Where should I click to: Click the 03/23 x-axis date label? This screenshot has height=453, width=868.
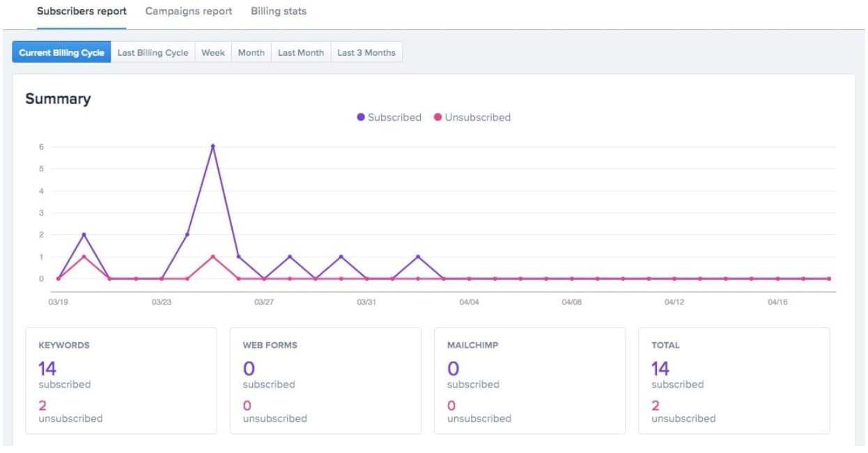click(161, 302)
